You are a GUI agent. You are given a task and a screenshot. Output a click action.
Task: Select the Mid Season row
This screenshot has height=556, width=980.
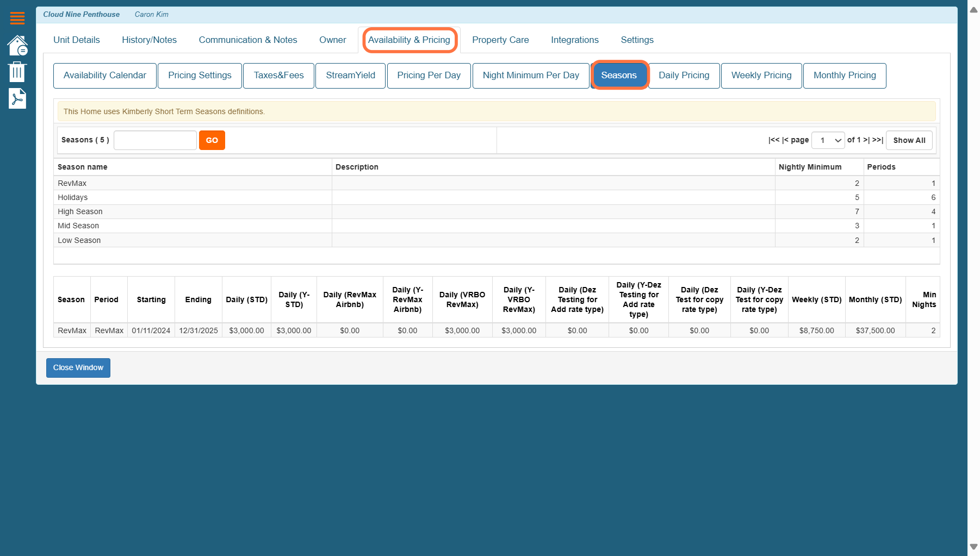tap(497, 226)
